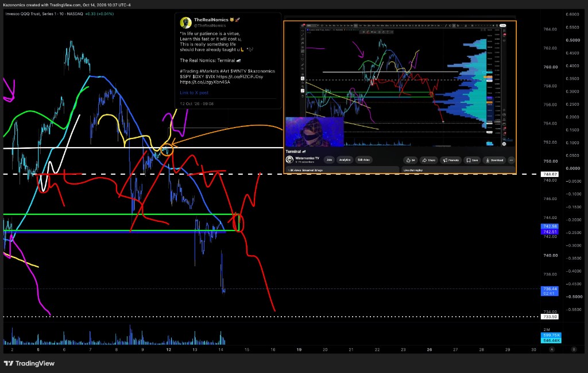The width and height of the screenshot is (588, 373).
Task: Click the Invesco QQQ Trust symbol title
Action: point(44,14)
